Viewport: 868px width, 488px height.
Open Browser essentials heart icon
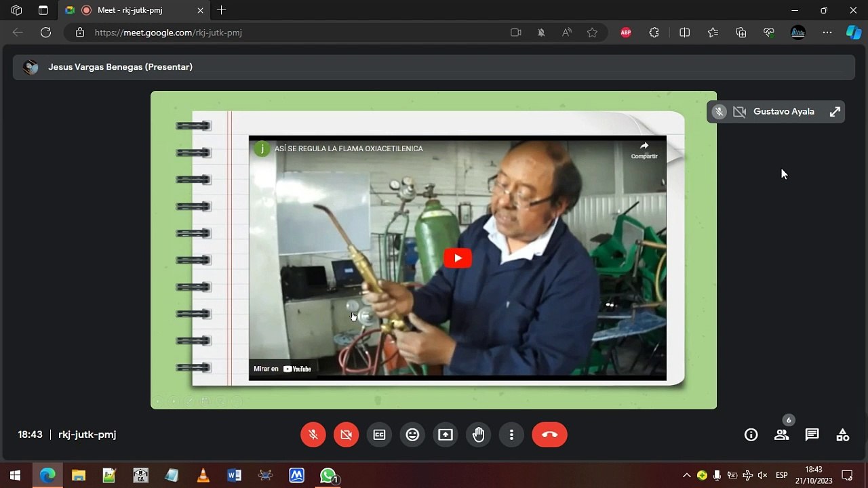(768, 33)
